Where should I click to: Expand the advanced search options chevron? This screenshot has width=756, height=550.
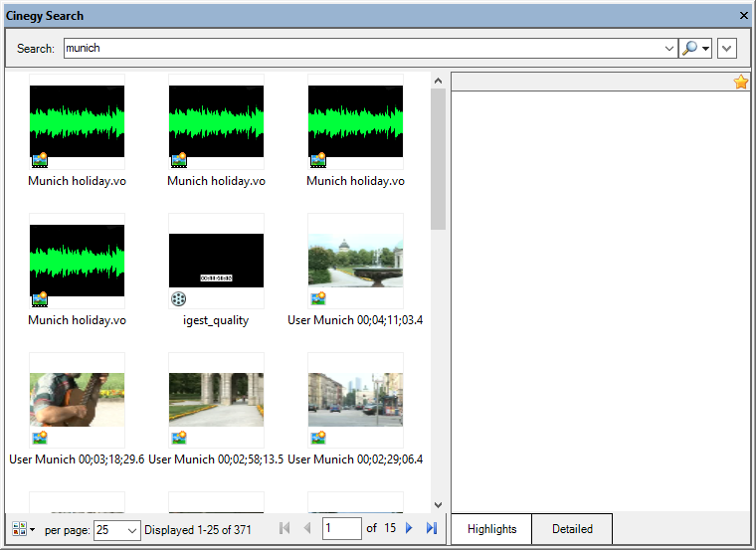pyautogui.click(x=726, y=48)
